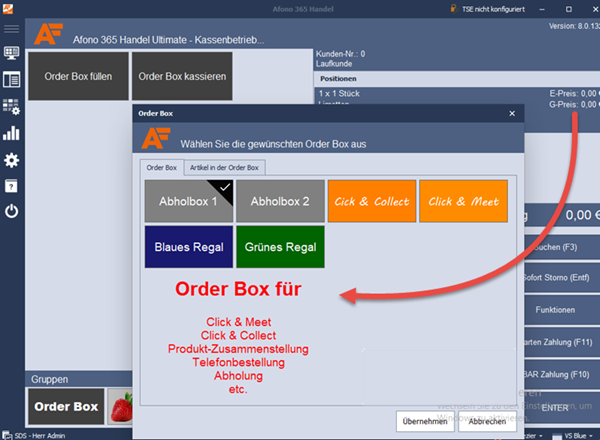Click Order Box füllen button
The image size is (600, 440).
tap(78, 76)
